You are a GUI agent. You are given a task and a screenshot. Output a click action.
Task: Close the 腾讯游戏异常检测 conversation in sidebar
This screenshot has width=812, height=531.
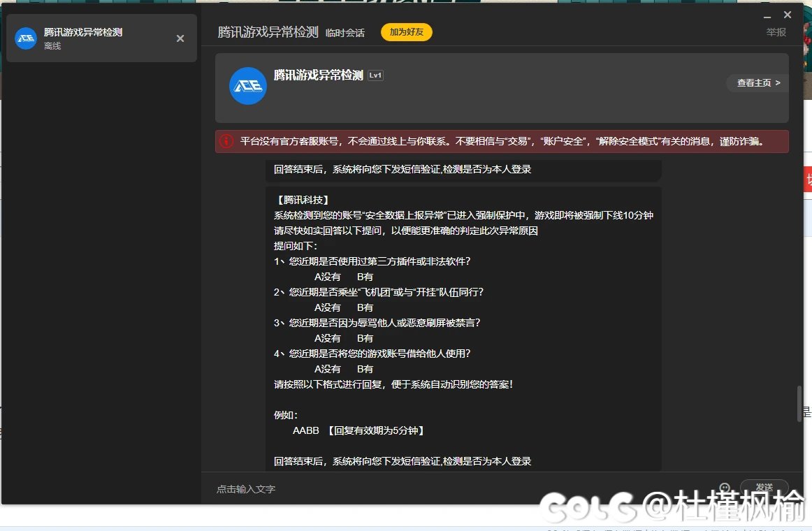pyautogui.click(x=180, y=38)
